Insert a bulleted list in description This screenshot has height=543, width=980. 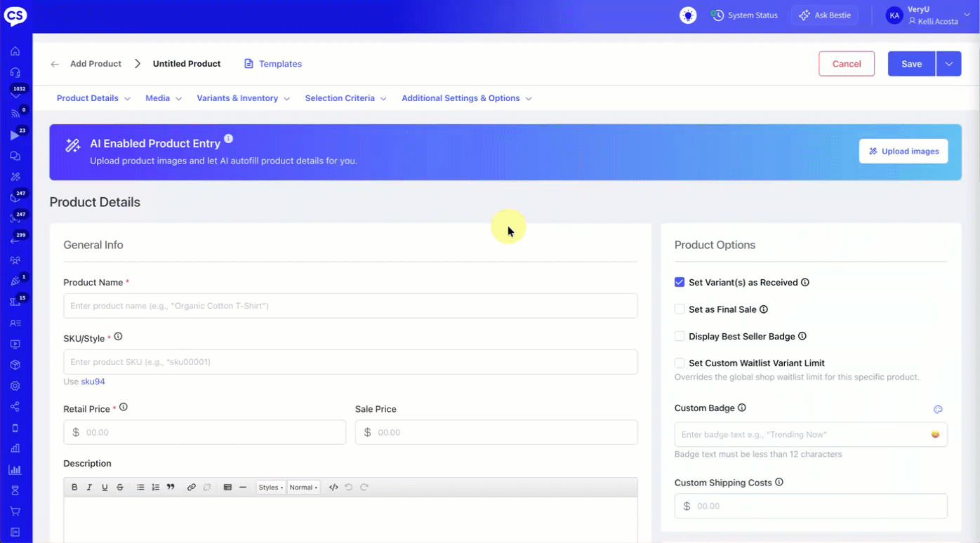(140, 488)
